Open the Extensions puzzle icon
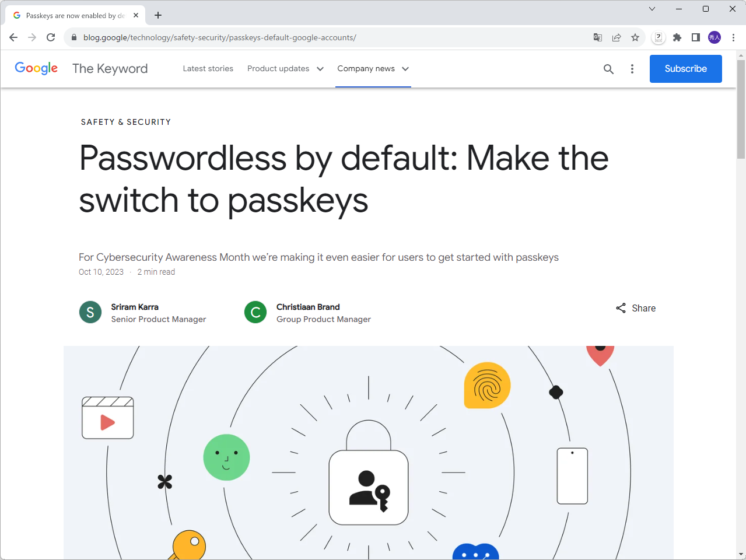This screenshot has height=560, width=746. (677, 37)
